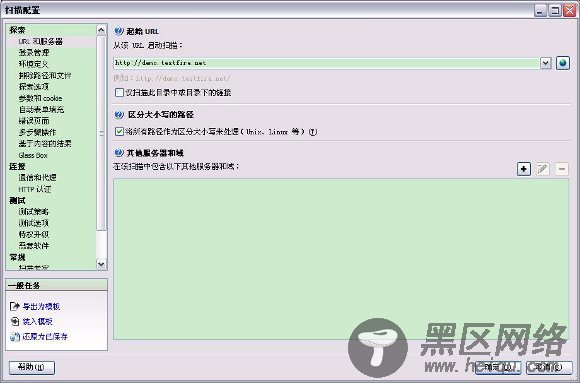This screenshot has width=580, height=383.
Task: Click the 导出为模板 export icon
Action: point(14,306)
